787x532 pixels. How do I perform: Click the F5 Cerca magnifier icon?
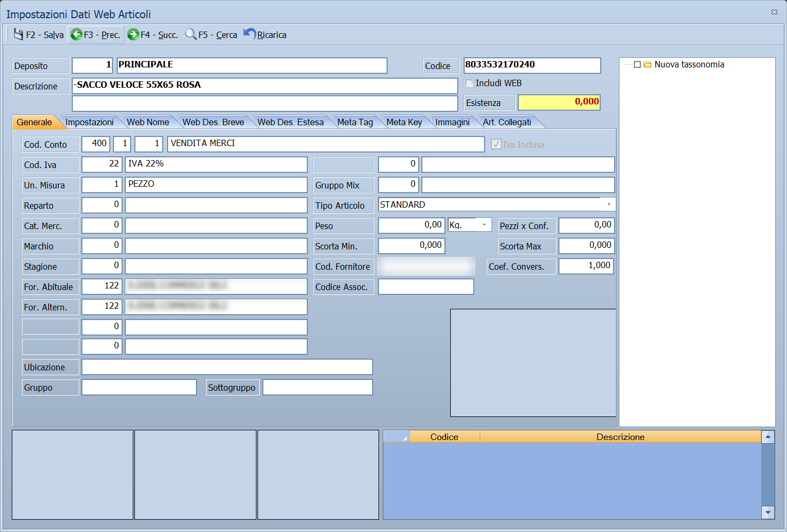pyautogui.click(x=191, y=34)
